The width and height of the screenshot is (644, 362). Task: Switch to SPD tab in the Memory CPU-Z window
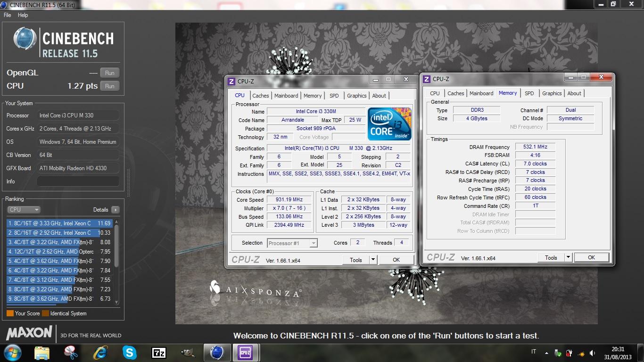529,93
